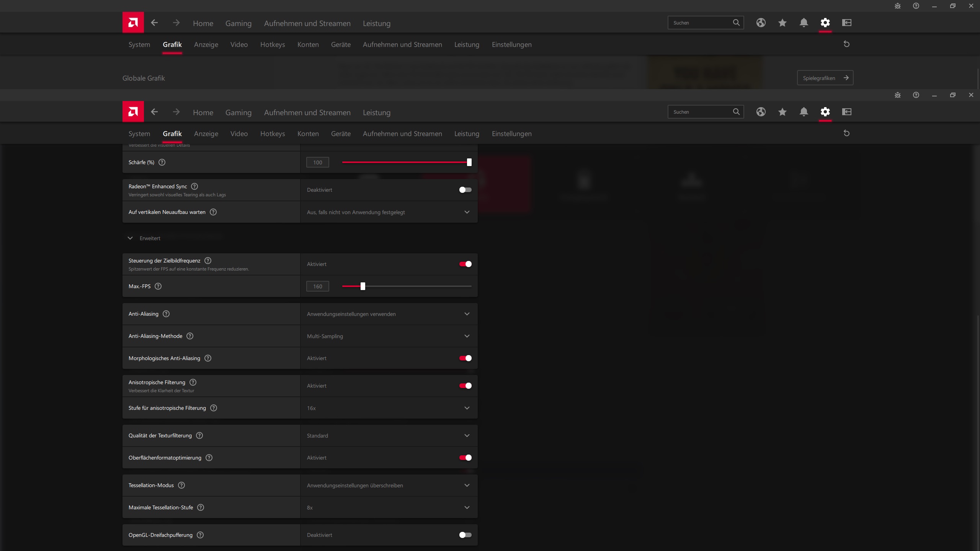Screen dimensions: 980x551
Task: Open notifications bell in the lower window
Action: click(x=804, y=112)
